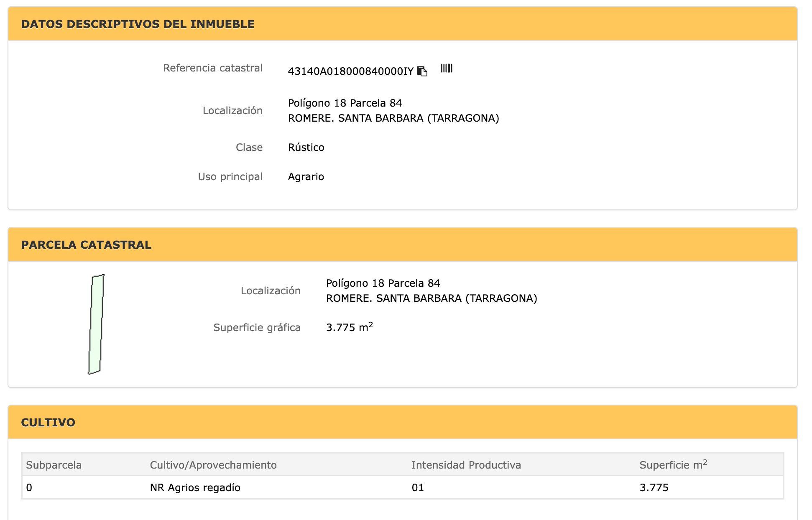Click ROMERE. SANTA BARBARA in parcela section
The image size is (812, 520).
(x=432, y=298)
